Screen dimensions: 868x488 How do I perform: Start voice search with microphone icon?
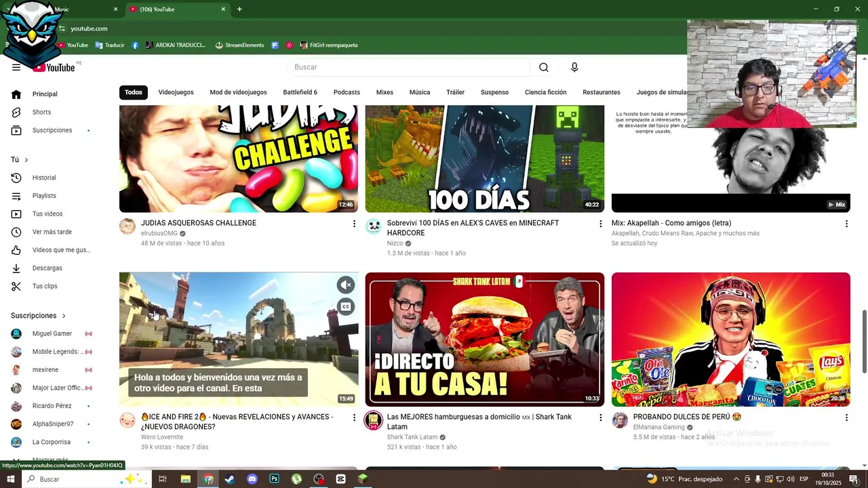coord(574,67)
